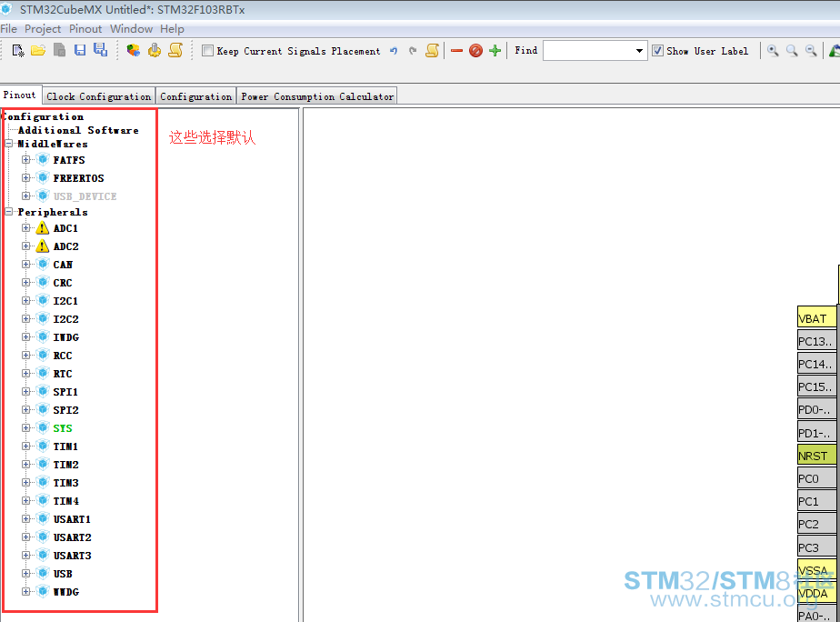
Task: Click the blue cube icon beside FATFS
Action: (44, 160)
